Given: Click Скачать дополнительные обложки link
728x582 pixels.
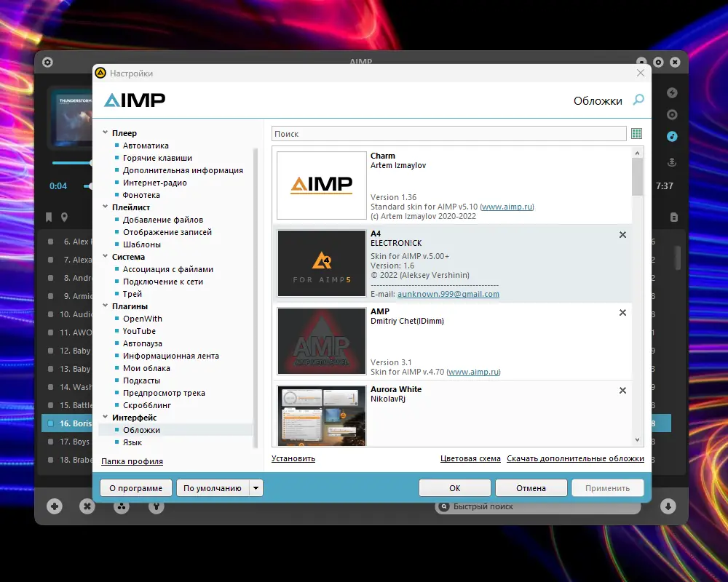Looking at the screenshot, I should point(575,458).
